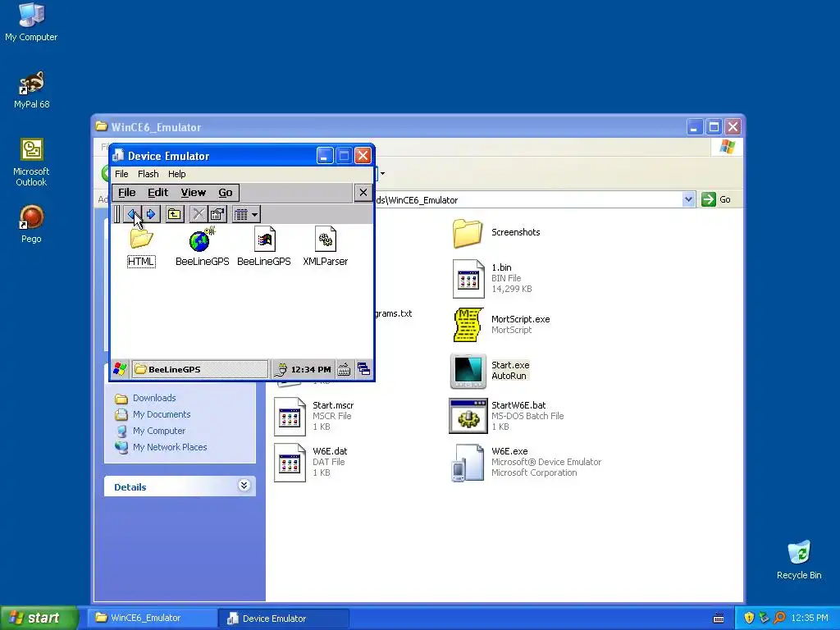Select the XMLParser file icon
Screen dimensions: 840x630
tap(325, 247)
